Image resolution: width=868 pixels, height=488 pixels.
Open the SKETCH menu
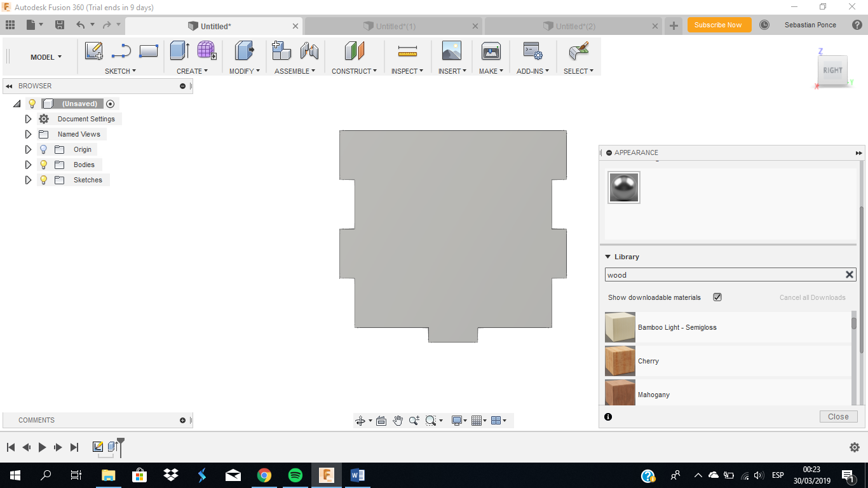120,71
